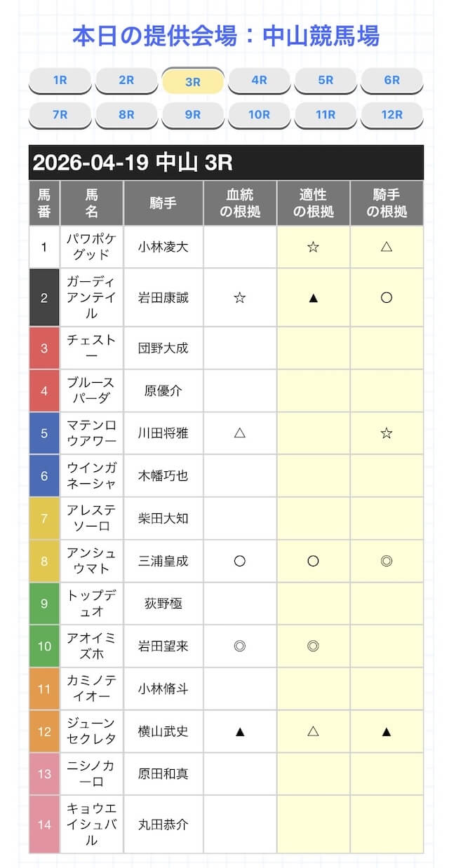Click the star in マテンロウアワー's 騎手 column
The height and width of the screenshot is (868, 449).
click(x=387, y=433)
